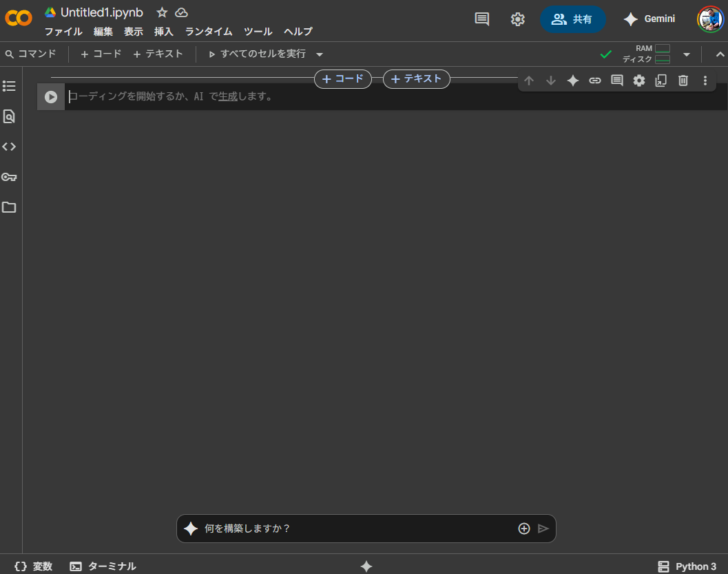The width and height of the screenshot is (728, 574).
Task: Open the secrets key icon panel
Action: click(x=9, y=177)
